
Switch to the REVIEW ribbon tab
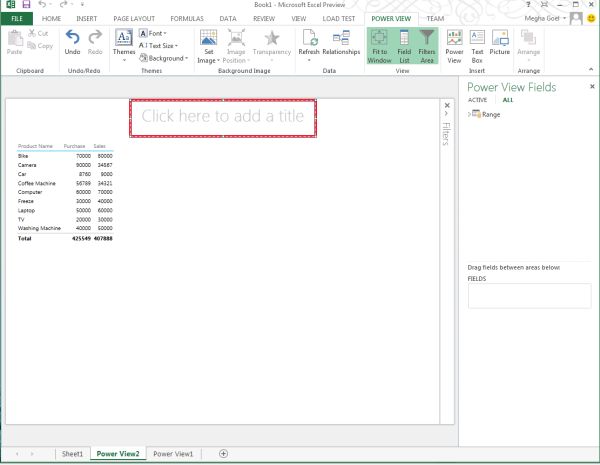point(264,19)
